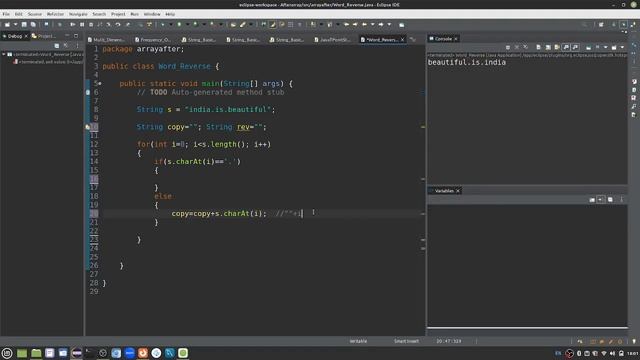The height and width of the screenshot is (360, 640).
Task: Open the Frequency_O editor tab
Action: [x=153, y=40]
